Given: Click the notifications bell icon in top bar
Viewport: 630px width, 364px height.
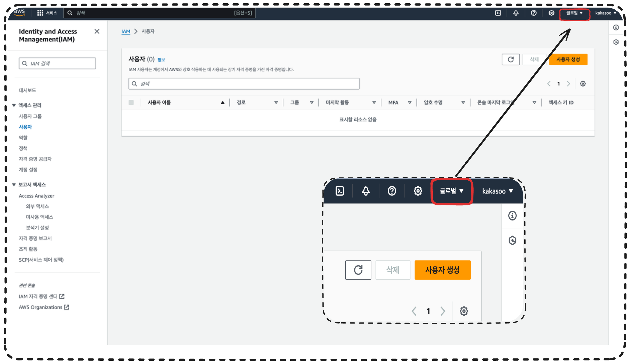Looking at the screenshot, I should click(x=516, y=13).
